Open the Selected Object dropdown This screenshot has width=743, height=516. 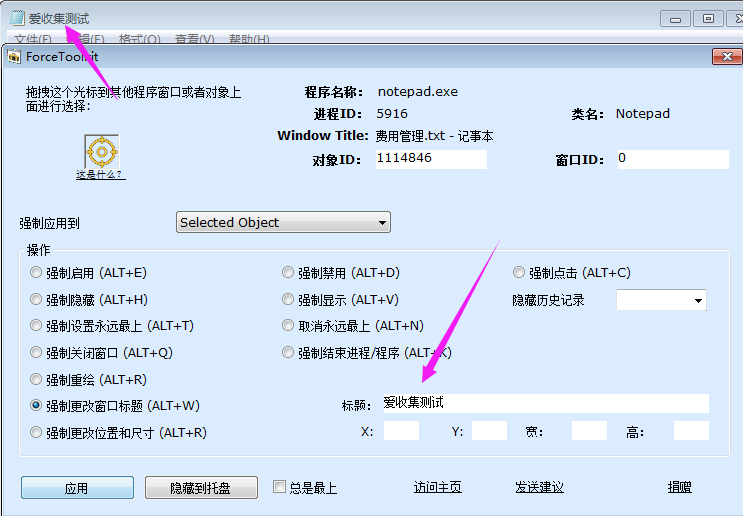pyautogui.click(x=283, y=222)
